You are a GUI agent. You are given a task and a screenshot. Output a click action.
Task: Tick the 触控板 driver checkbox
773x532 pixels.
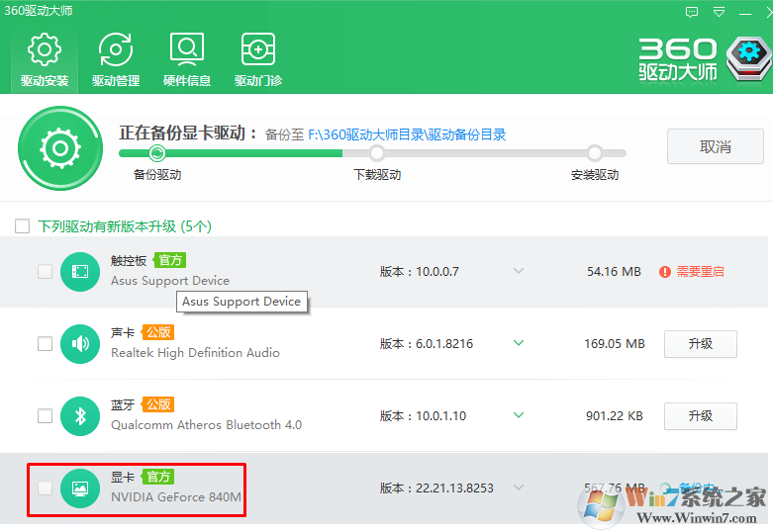click(45, 271)
